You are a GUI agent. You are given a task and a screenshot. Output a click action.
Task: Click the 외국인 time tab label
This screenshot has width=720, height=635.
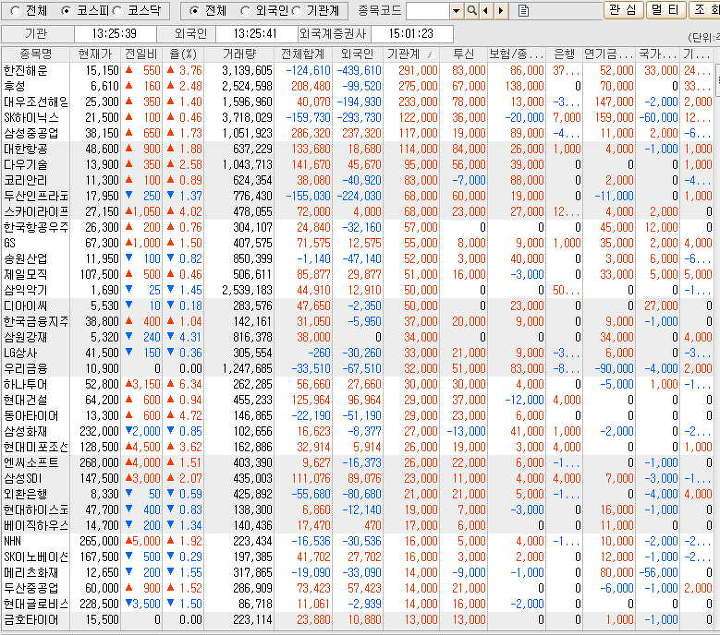click(190, 34)
